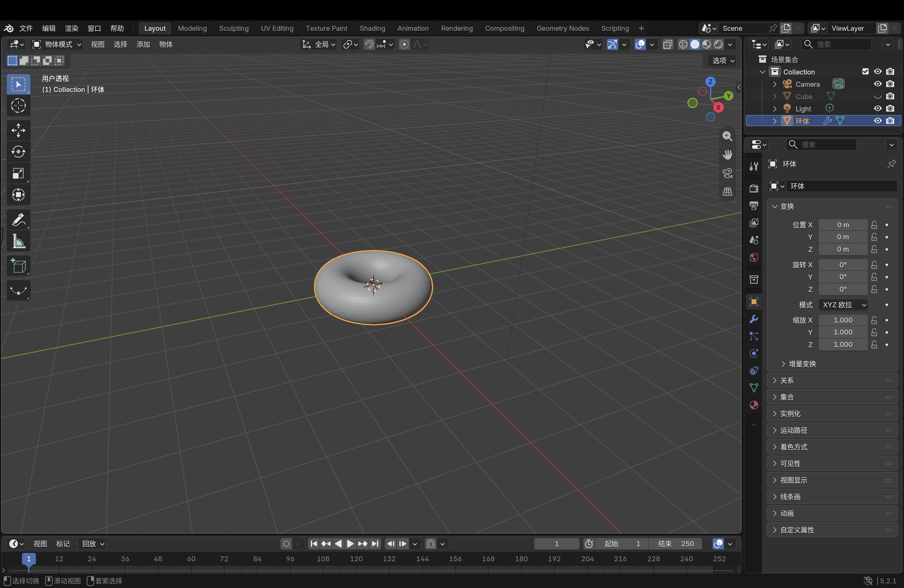Image resolution: width=904 pixels, height=588 pixels.
Task: Select the Move tool in the toolbar
Action: tap(18, 130)
